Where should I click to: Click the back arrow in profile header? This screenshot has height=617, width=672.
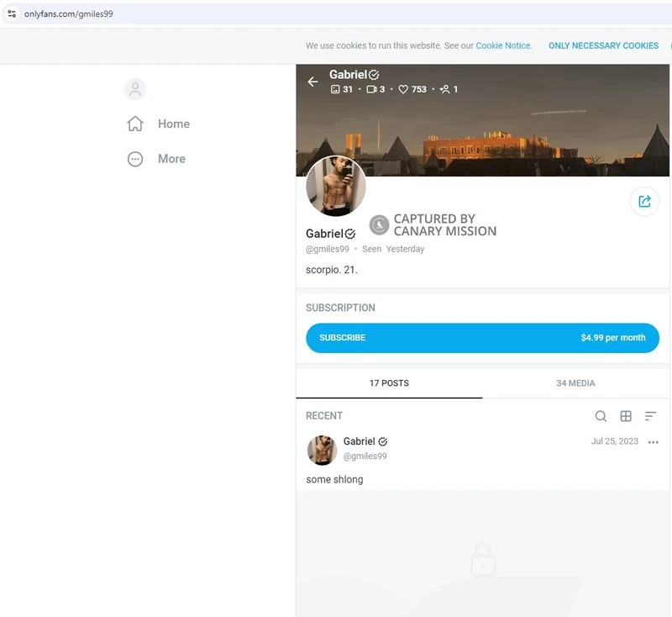pyautogui.click(x=312, y=82)
